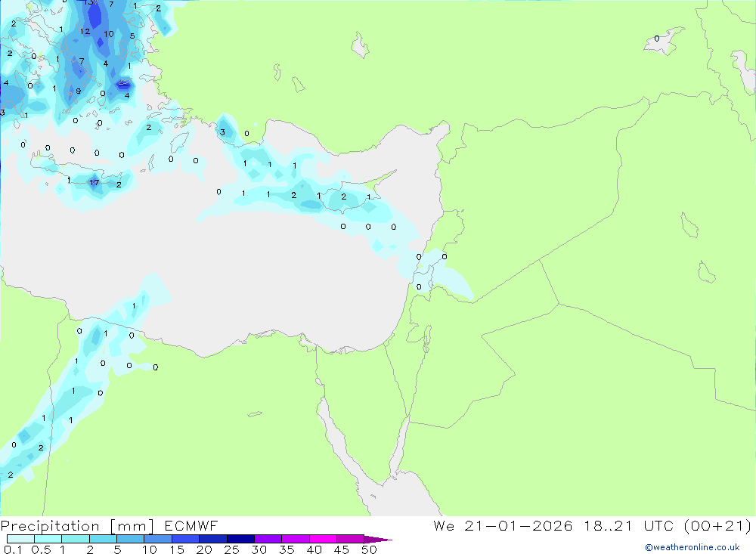Click the '18..21' time range text

point(608,525)
